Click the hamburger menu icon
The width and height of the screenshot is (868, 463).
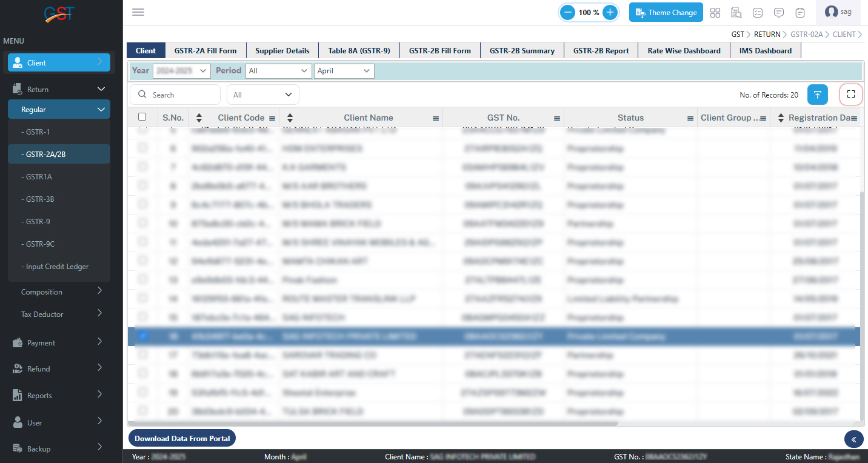click(138, 12)
